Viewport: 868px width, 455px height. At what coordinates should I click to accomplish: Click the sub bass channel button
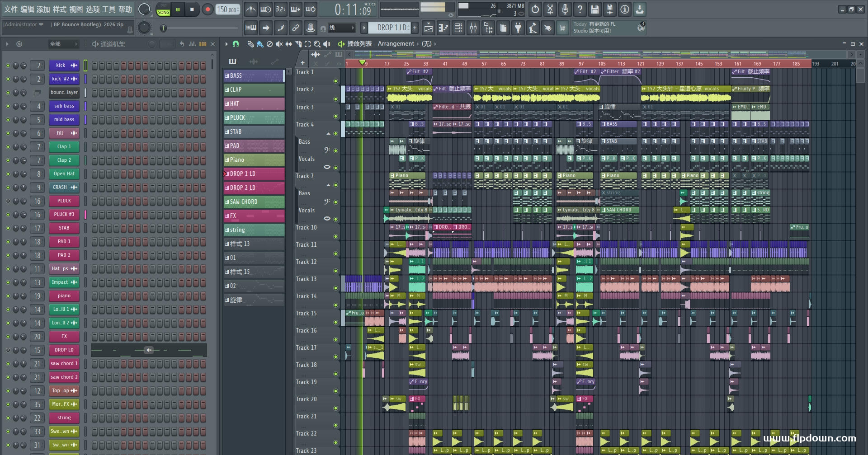[64, 106]
